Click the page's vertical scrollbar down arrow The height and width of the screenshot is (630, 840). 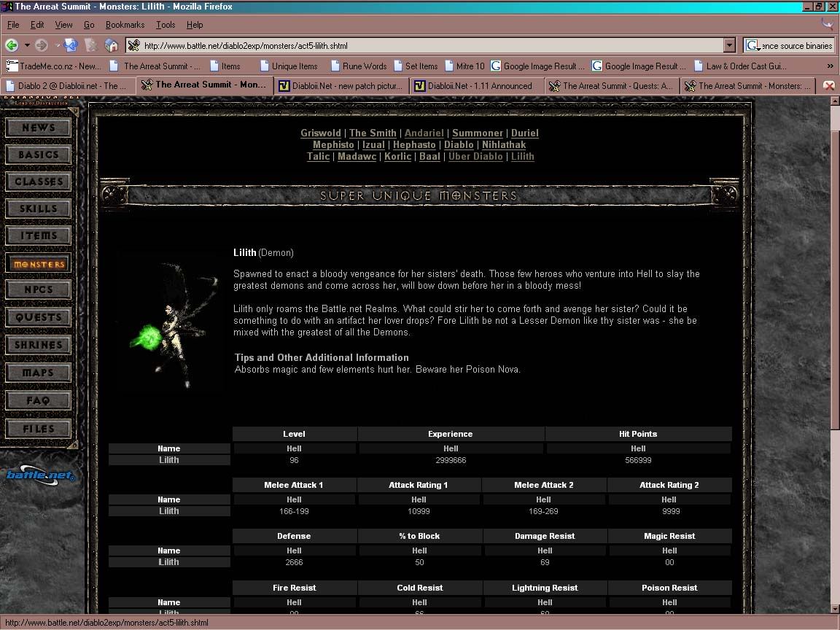(835, 609)
